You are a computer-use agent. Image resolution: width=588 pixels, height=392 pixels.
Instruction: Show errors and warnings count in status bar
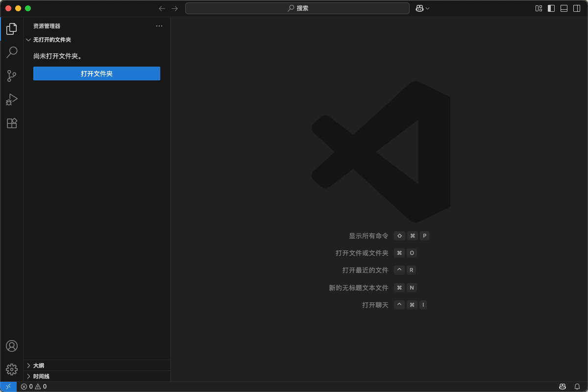tap(34, 387)
